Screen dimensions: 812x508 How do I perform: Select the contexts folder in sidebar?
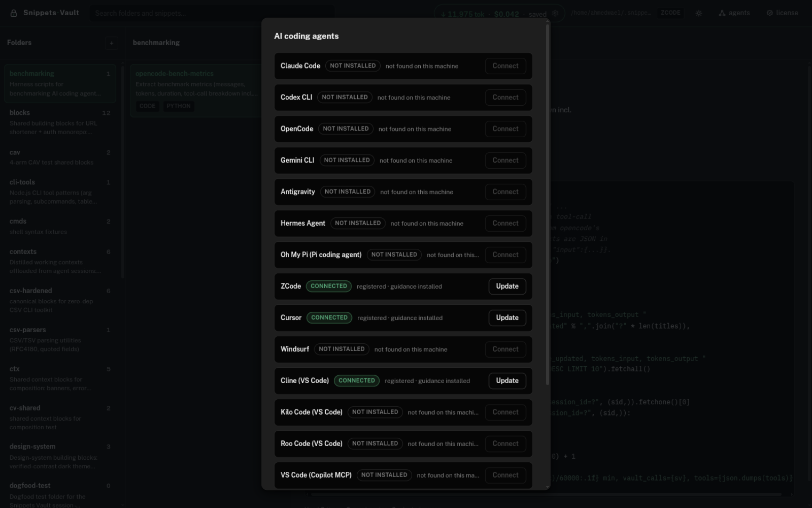coord(60,261)
